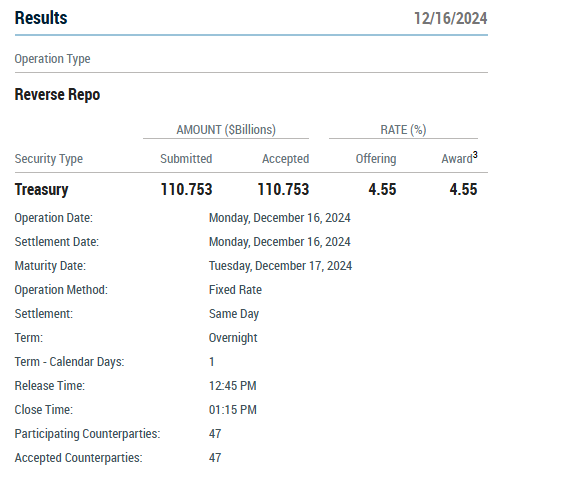The height and width of the screenshot is (488, 564).
Task: Click the Submitted column header
Action: 186,159
